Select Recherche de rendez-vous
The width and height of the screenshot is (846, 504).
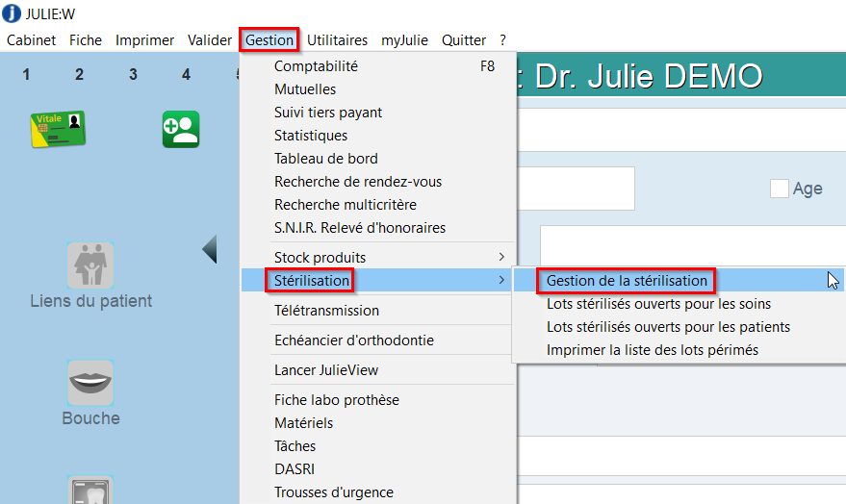[378, 182]
